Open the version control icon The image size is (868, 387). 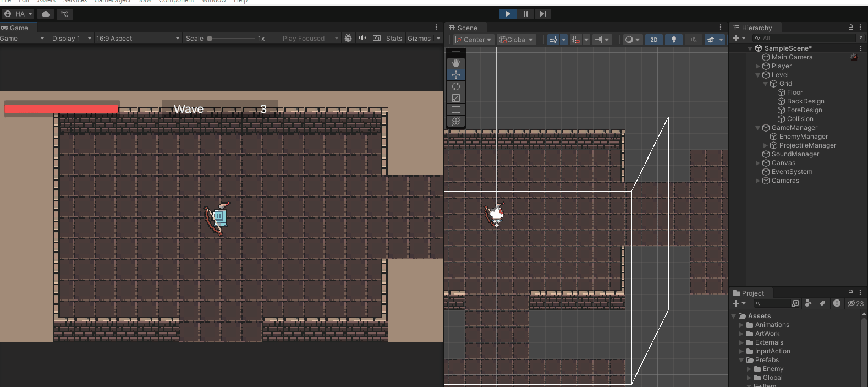64,14
